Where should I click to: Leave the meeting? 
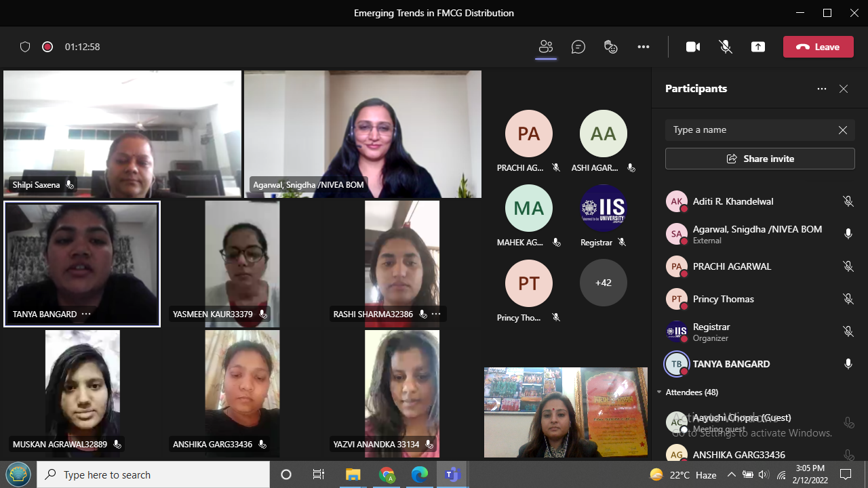click(818, 47)
